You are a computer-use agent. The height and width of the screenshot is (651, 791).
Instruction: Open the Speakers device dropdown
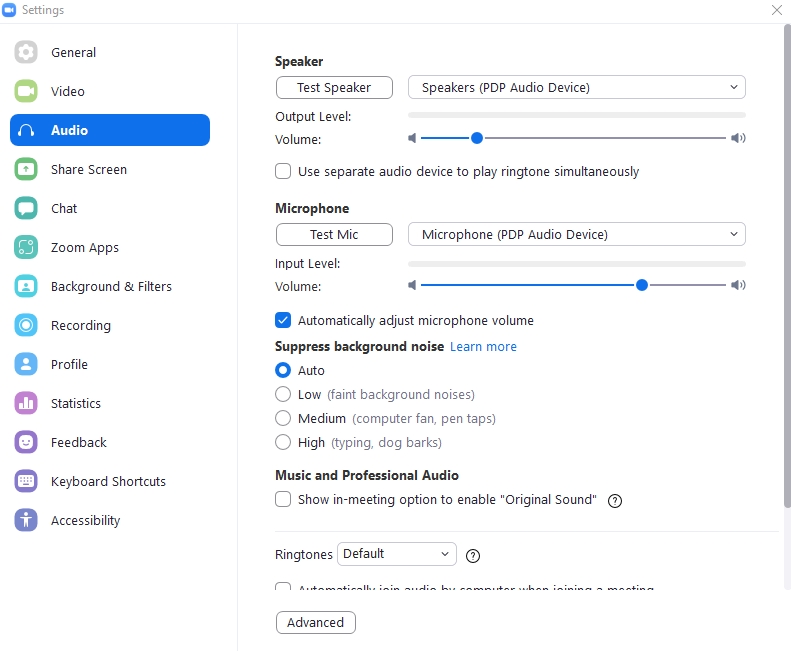576,88
